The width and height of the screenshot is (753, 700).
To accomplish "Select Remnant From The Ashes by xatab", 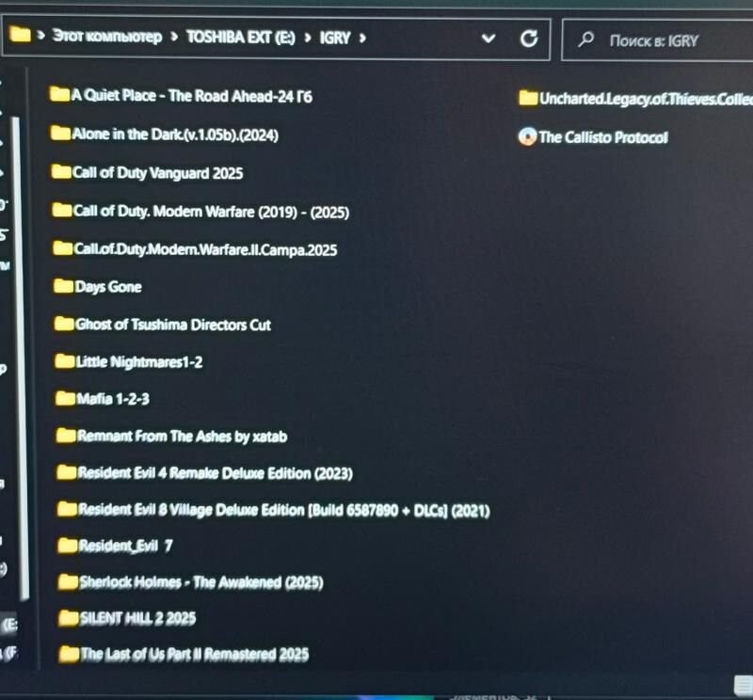I will [172, 436].
